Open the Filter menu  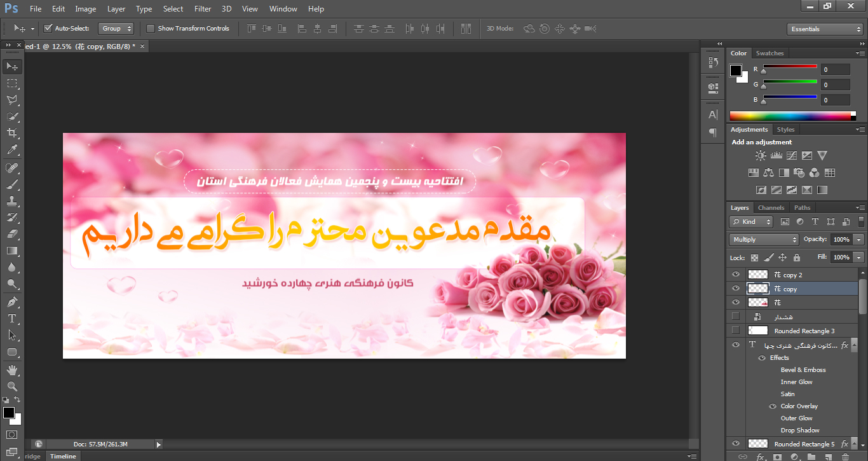point(203,9)
